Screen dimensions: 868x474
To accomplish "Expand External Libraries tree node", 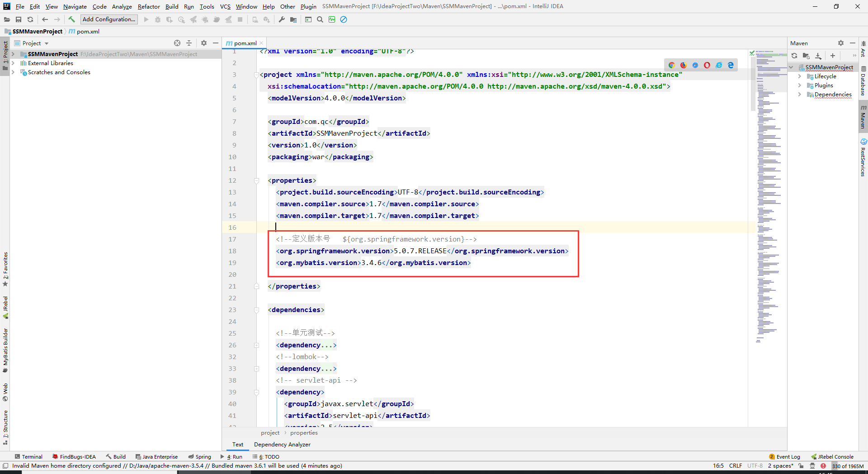I will coord(13,63).
